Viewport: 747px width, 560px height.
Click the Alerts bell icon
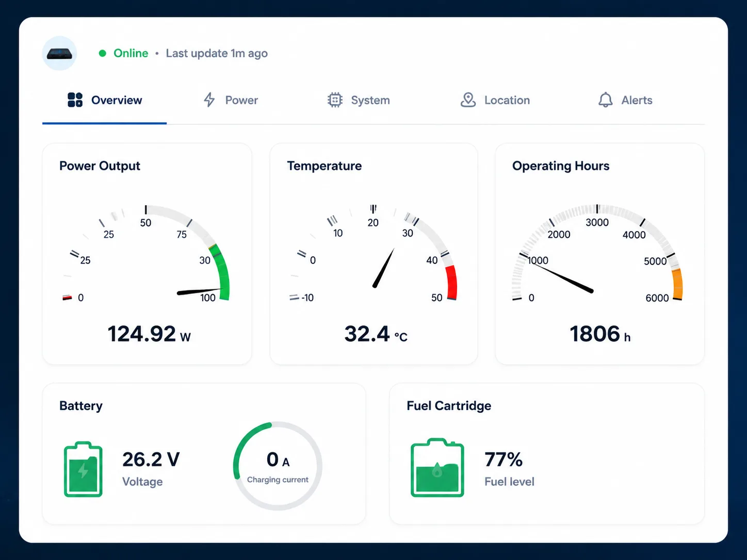tap(605, 100)
